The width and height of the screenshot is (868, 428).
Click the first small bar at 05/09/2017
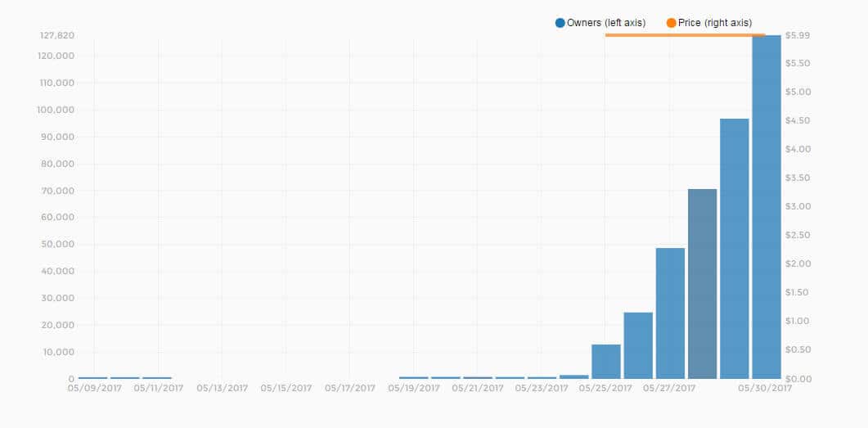click(x=93, y=377)
